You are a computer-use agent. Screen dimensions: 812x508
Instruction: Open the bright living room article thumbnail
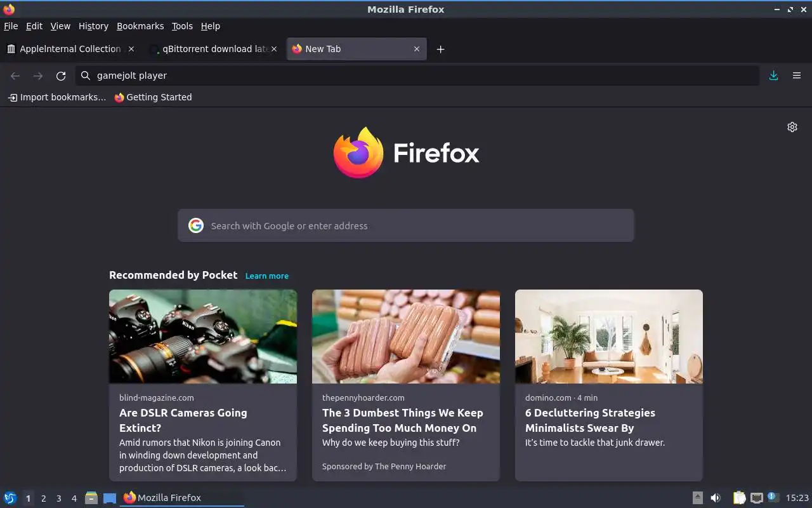(x=609, y=337)
